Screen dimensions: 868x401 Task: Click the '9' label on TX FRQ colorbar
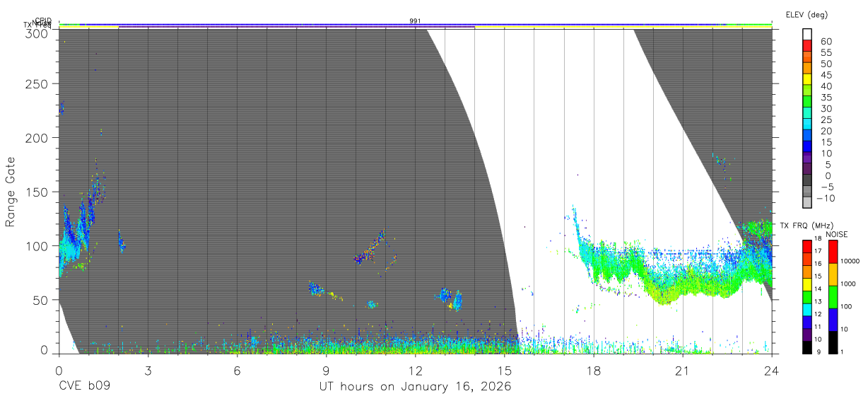[817, 351]
